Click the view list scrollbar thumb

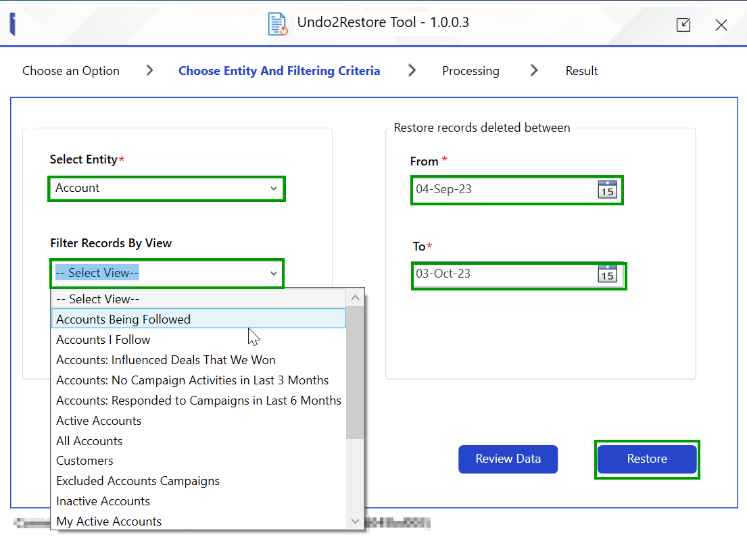pyautogui.click(x=355, y=373)
